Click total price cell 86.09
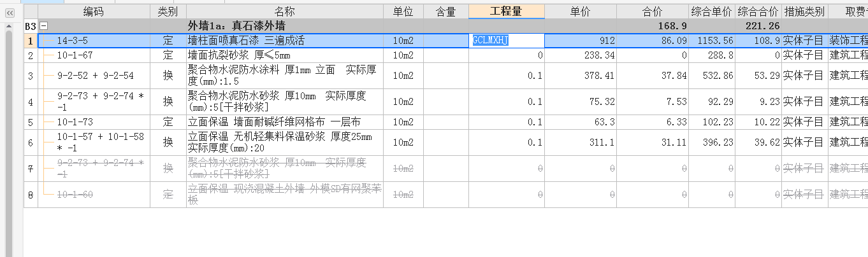The width and height of the screenshot is (868, 257). tap(653, 41)
